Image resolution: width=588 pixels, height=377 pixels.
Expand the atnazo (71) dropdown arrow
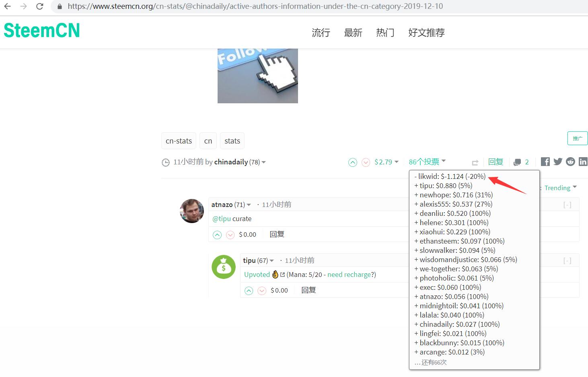coord(249,205)
